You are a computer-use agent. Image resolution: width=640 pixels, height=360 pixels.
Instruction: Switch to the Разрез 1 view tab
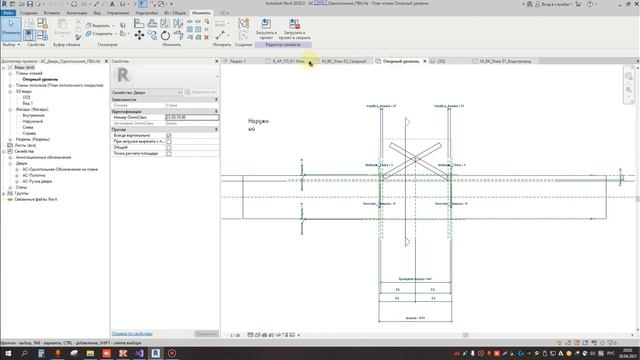tap(238, 61)
